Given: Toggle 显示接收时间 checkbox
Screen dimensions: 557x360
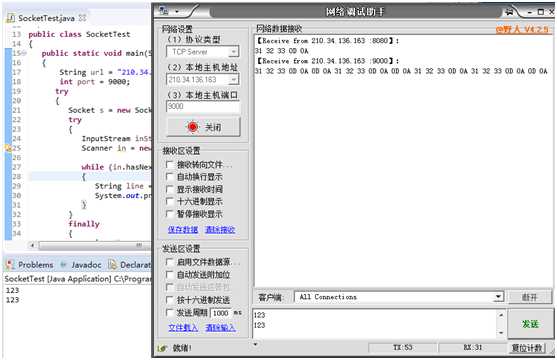Looking at the screenshot, I should coord(170,189).
